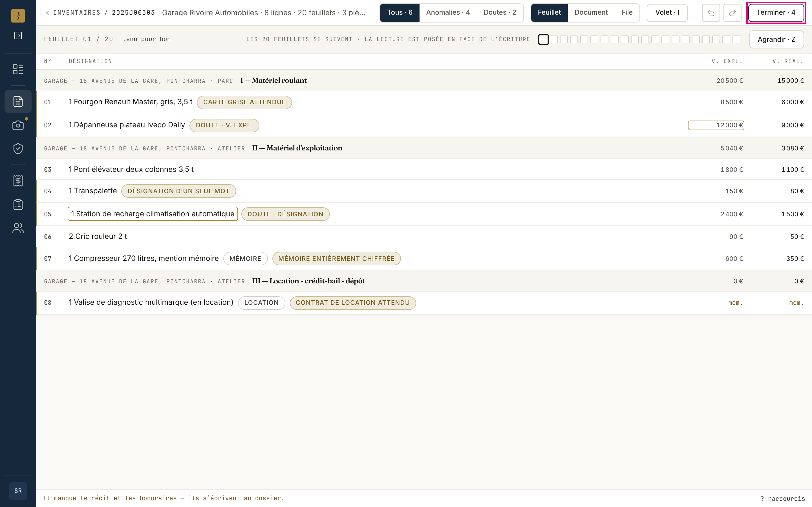Toggle the sidebar panel icon

pyautogui.click(x=18, y=35)
